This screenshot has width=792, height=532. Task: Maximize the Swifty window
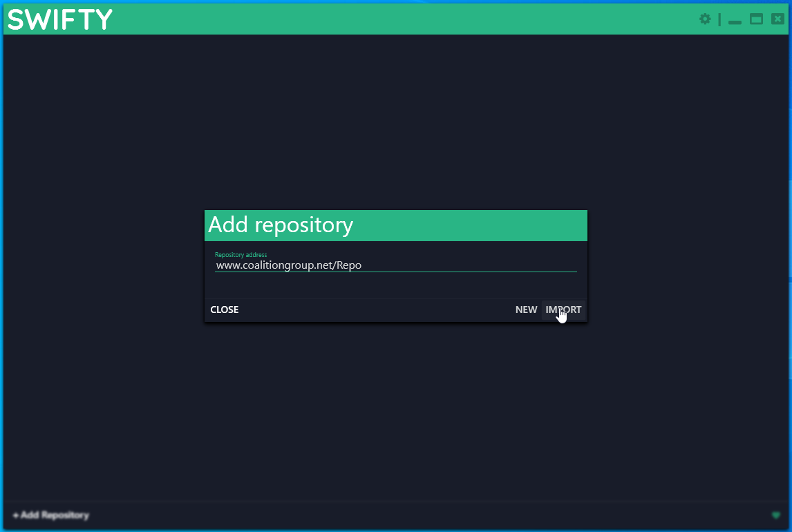tap(756, 19)
